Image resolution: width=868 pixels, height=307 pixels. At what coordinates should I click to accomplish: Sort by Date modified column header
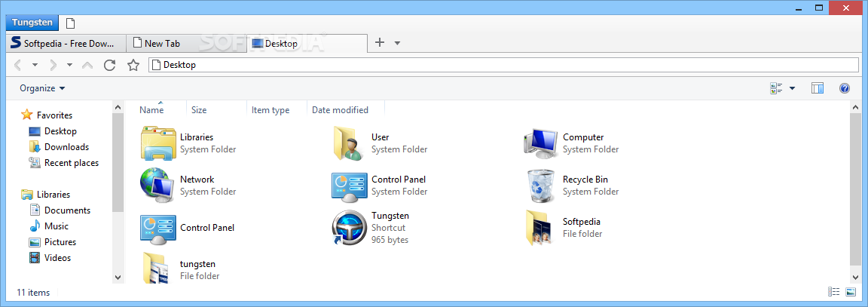tap(340, 109)
